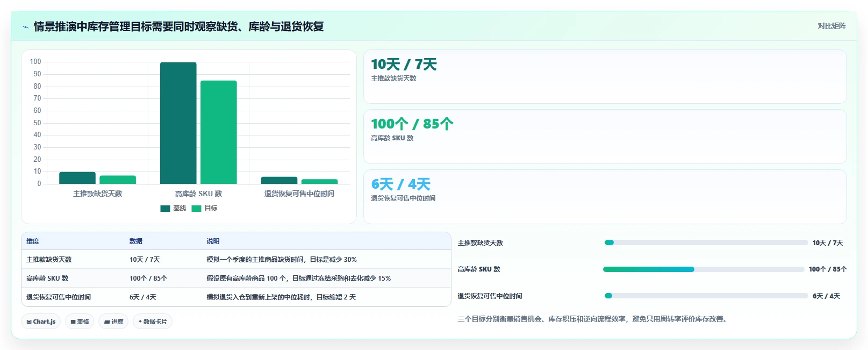This screenshot has height=350, width=868.
Task: Toggle the 目标 legend swatch
Action: pos(196,208)
